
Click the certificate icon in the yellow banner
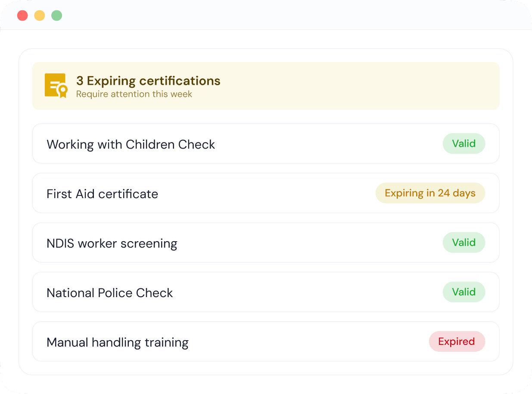pyautogui.click(x=56, y=86)
